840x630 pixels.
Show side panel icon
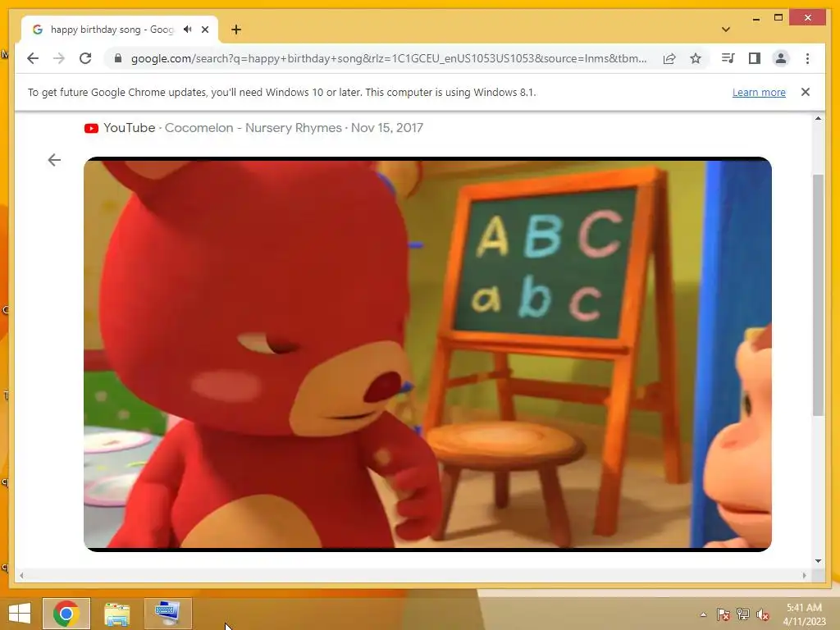coord(755,58)
